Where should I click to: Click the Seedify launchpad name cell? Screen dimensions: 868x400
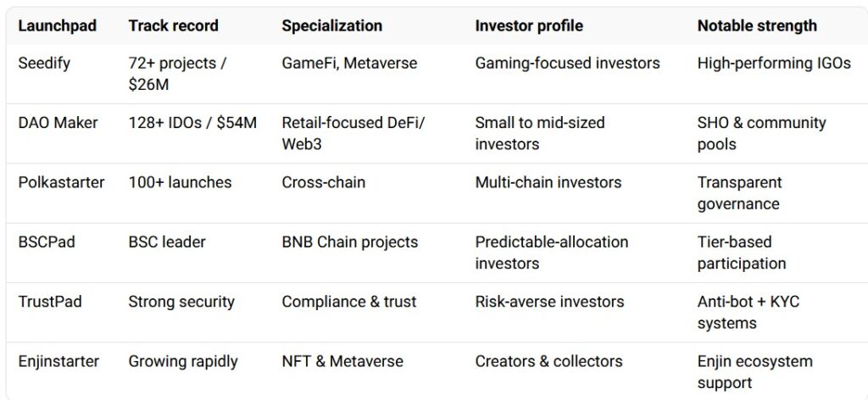coord(46,63)
